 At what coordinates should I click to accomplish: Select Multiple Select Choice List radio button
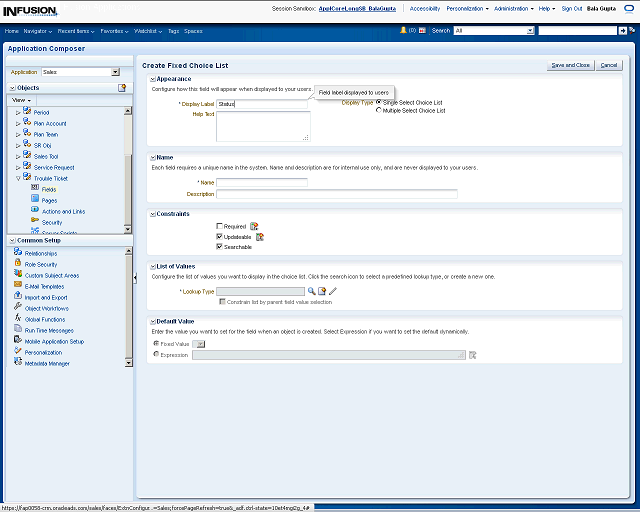(x=378, y=110)
